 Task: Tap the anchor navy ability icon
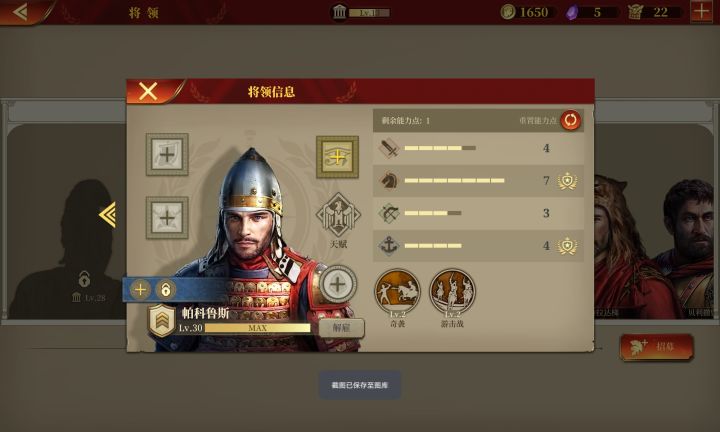(x=388, y=246)
